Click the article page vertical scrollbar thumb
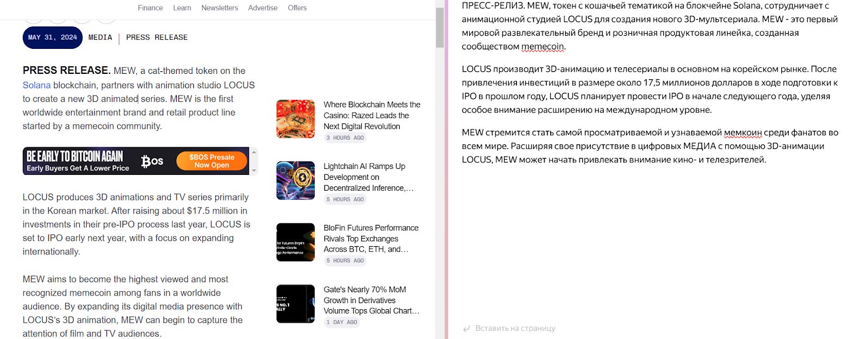868x339 pixels. pos(439,28)
